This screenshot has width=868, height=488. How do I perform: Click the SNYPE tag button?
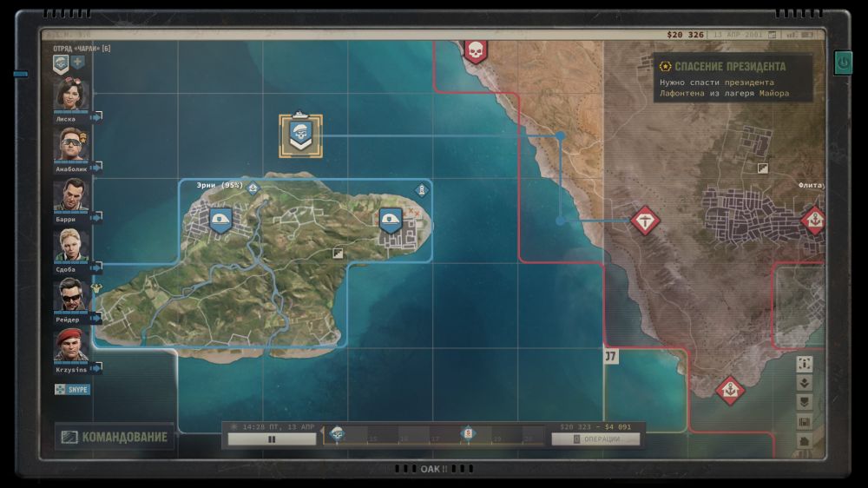(73, 390)
